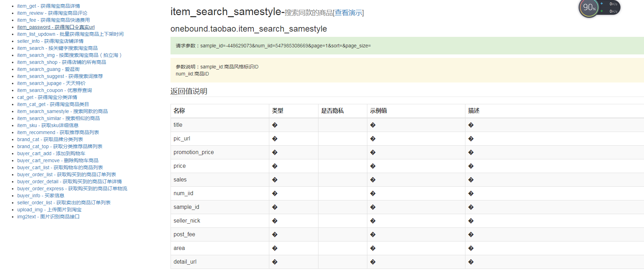Open the item_list_updown link
The image size is (644, 271).
[70, 34]
